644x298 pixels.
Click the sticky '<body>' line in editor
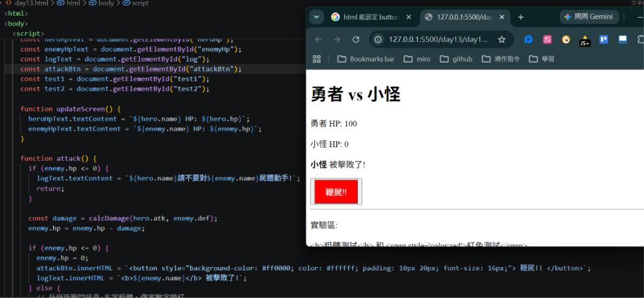[16, 23]
